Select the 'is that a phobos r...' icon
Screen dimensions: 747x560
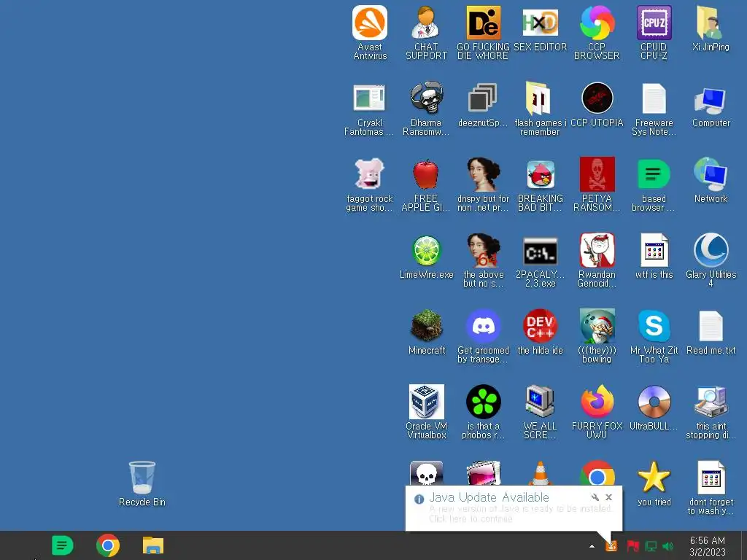pos(483,413)
